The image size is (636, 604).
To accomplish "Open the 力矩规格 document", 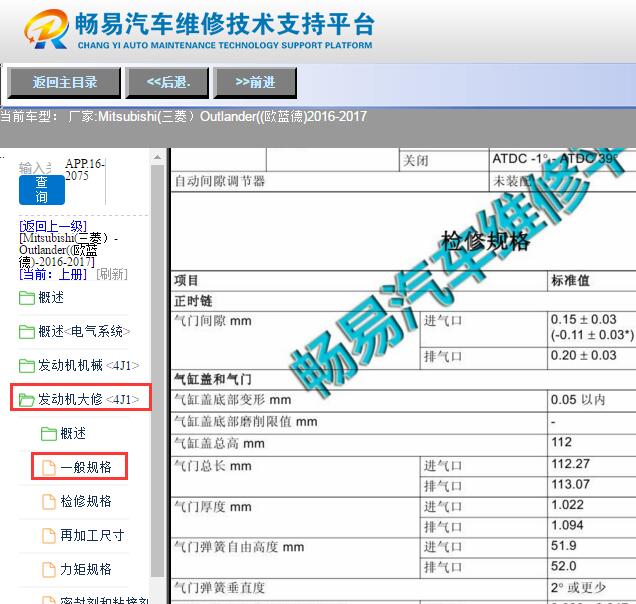I will point(86,569).
